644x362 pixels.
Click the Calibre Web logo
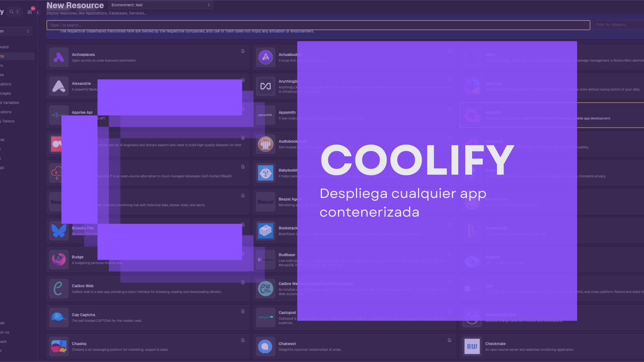[58, 289]
